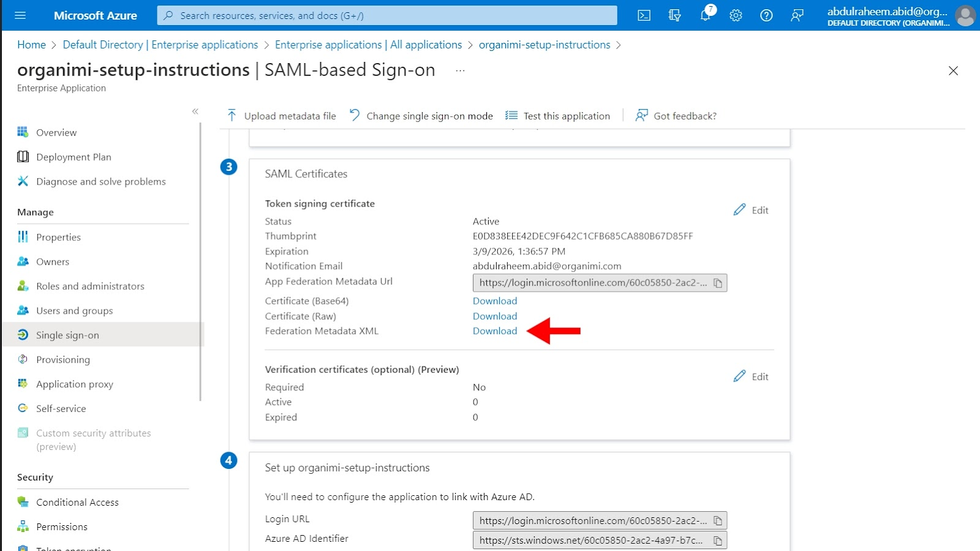Open the Help question mark icon

click(x=766, y=15)
